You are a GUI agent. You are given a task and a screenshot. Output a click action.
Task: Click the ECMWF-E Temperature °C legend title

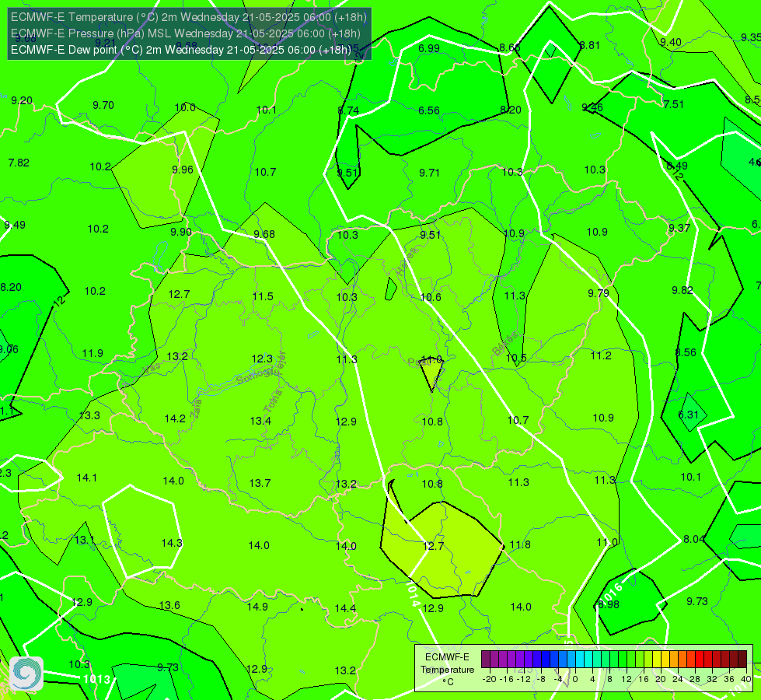[x=447, y=670]
